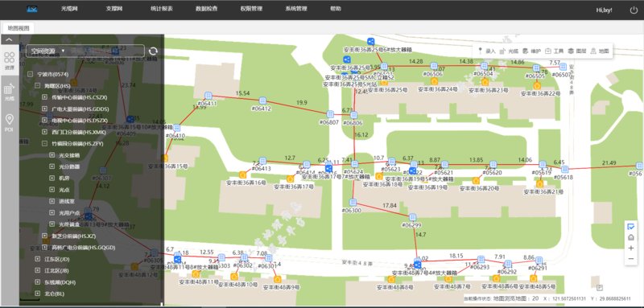The height and width of the screenshot is (308, 644).
Task: Click the refresh icon beside 空间资源 dropdown
Action: pos(153,51)
